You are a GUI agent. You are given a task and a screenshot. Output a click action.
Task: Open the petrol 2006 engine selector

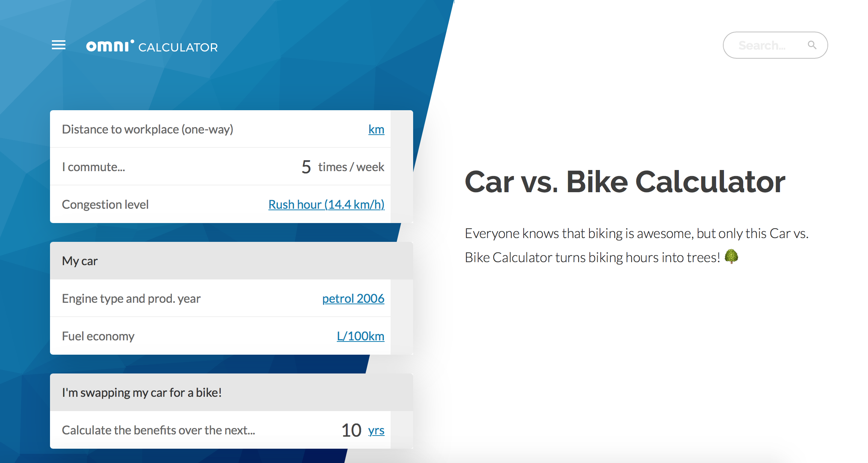point(353,298)
